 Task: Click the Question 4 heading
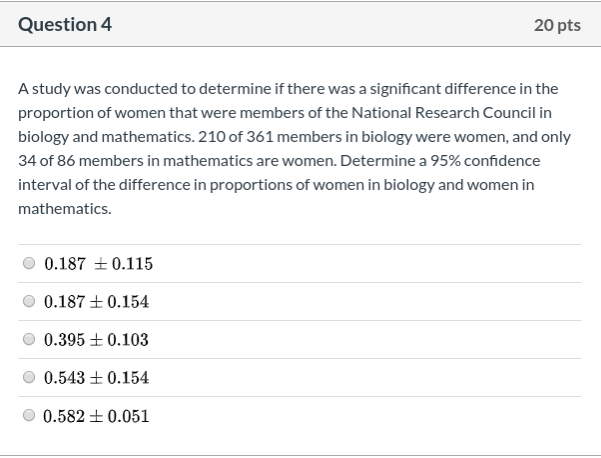[64, 25]
